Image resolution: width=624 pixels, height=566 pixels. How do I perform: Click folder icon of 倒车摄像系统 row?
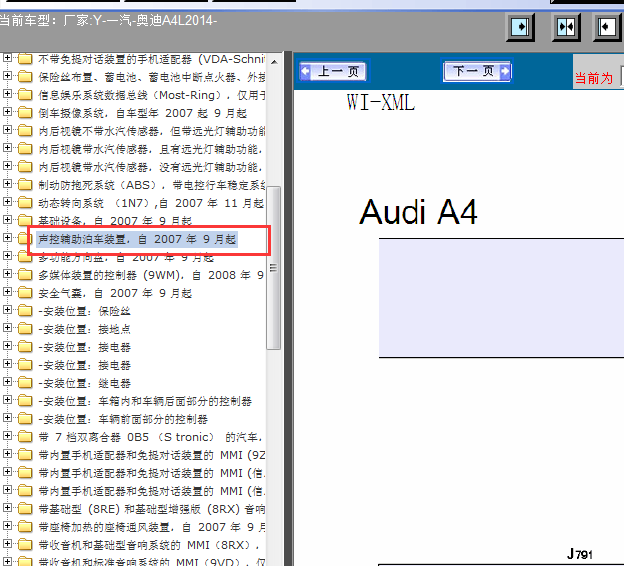click(x=25, y=113)
